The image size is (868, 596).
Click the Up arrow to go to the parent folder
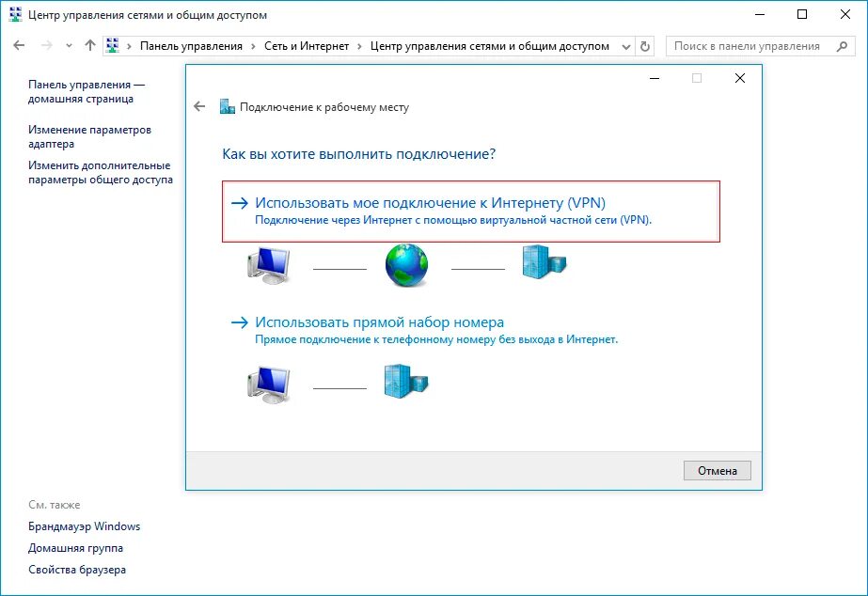coord(89,45)
